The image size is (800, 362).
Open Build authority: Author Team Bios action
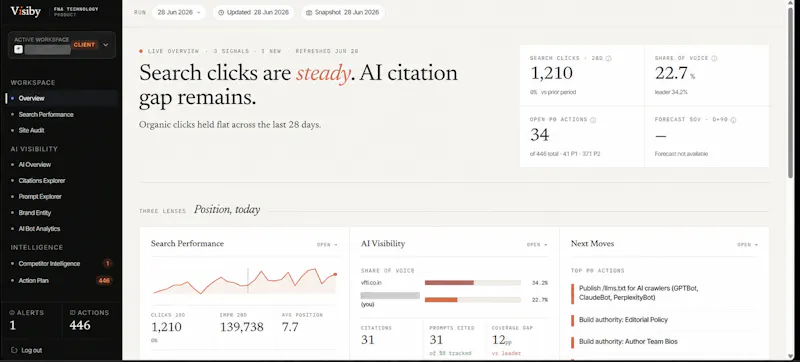click(628, 342)
